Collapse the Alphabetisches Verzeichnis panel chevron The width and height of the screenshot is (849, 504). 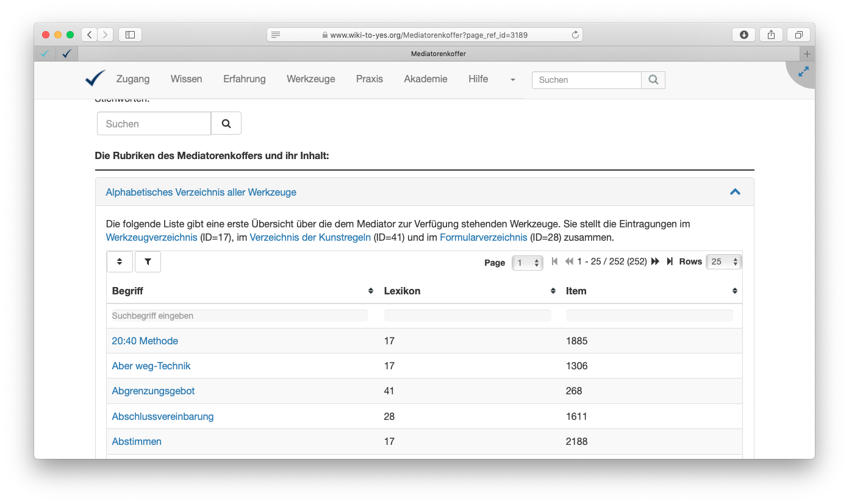tap(735, 192)
